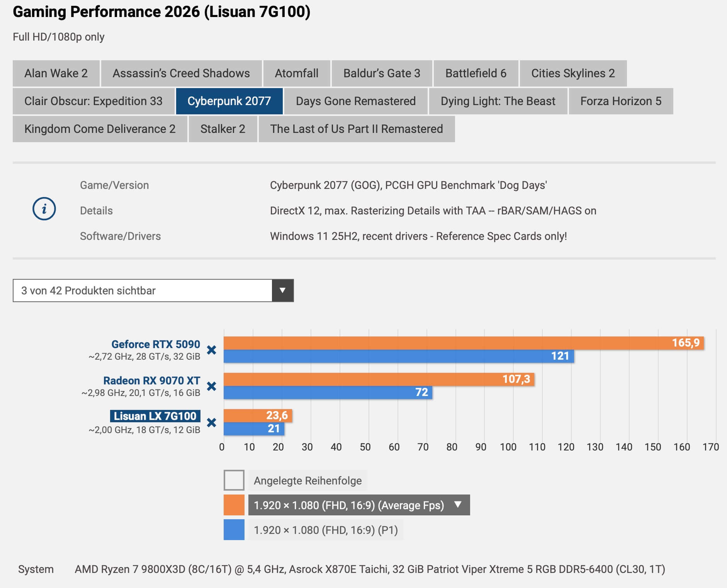Click the AMD Ryzen 7 9800X3D system text
Screen dimensions: 727x588
click(370, 569)
